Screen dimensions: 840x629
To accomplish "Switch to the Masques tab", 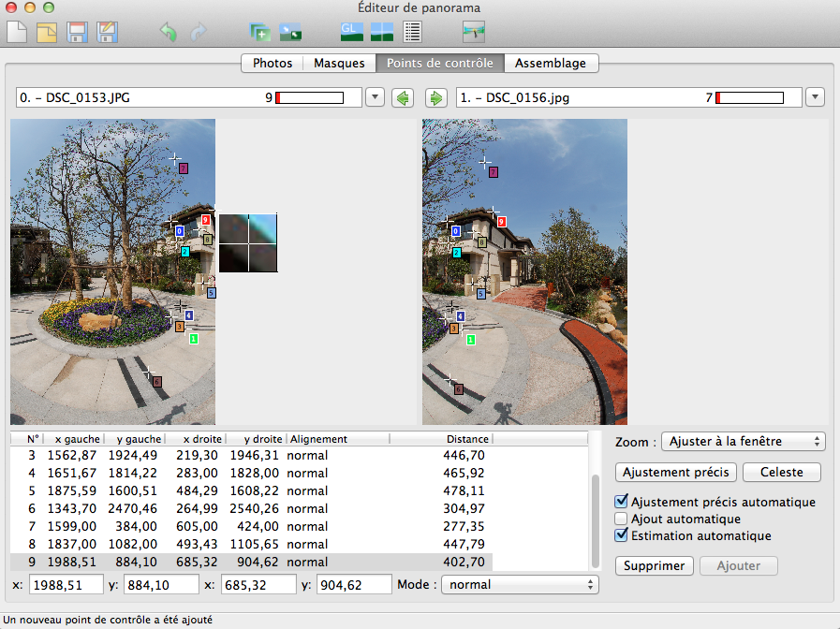I will (339, 63).
